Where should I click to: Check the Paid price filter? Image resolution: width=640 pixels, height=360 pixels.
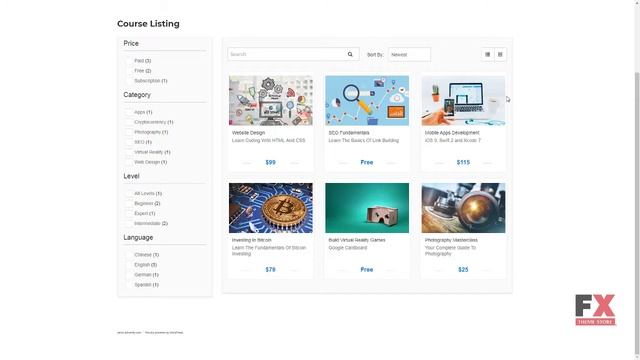(x=129, y=61)
